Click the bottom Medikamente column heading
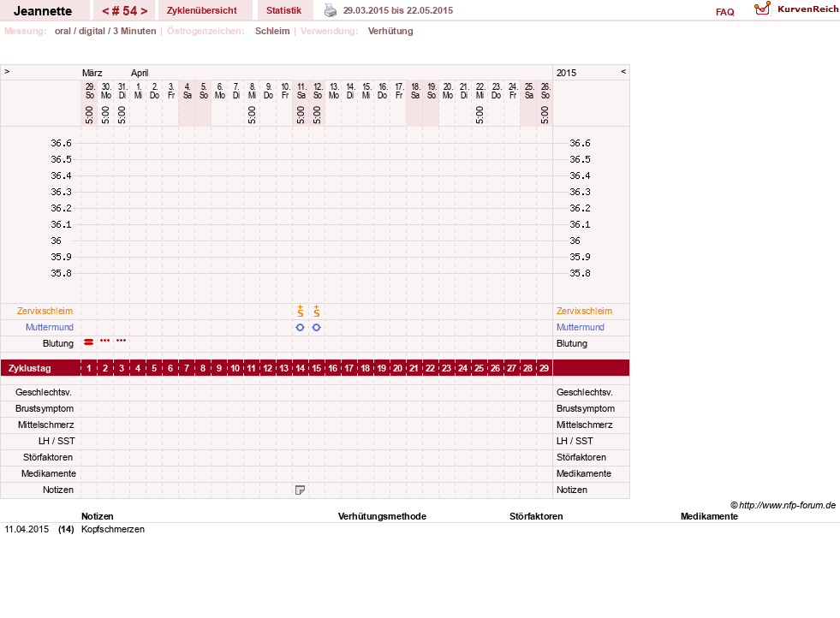The height and width of the screenshot is (618, 840). pyautogui.click(x=709, y=516)
